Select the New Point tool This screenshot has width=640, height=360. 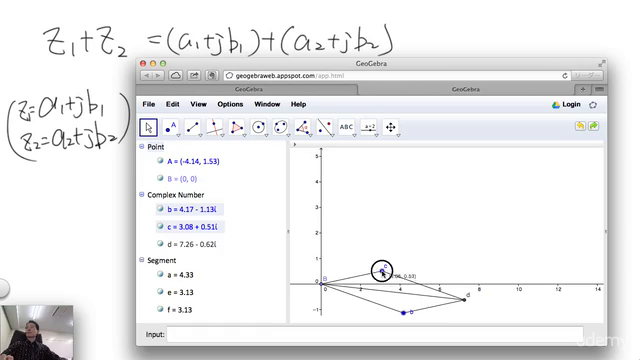171,127
